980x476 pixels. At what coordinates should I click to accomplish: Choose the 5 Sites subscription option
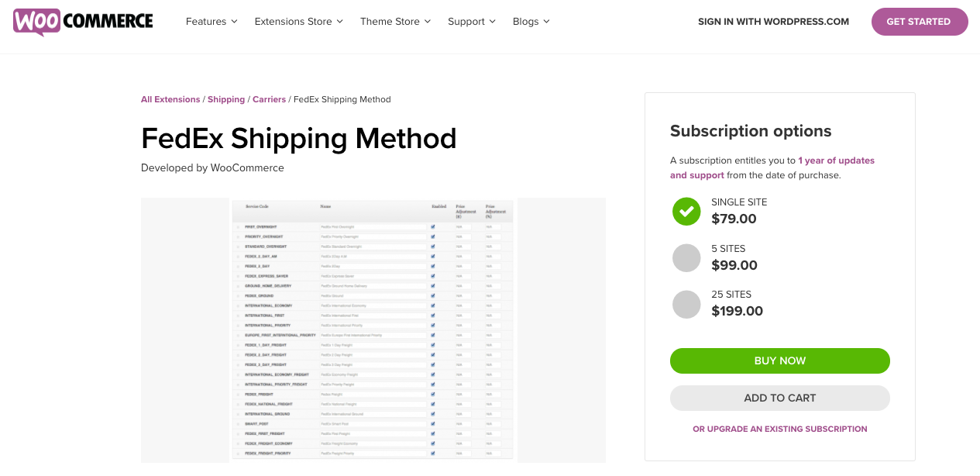(x=686, y=257)
